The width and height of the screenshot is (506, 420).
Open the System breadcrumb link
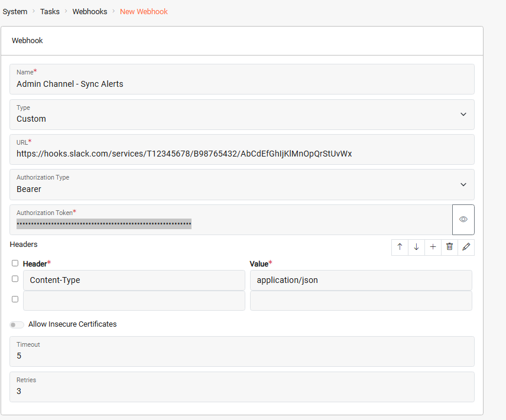[x=15, y=11]
